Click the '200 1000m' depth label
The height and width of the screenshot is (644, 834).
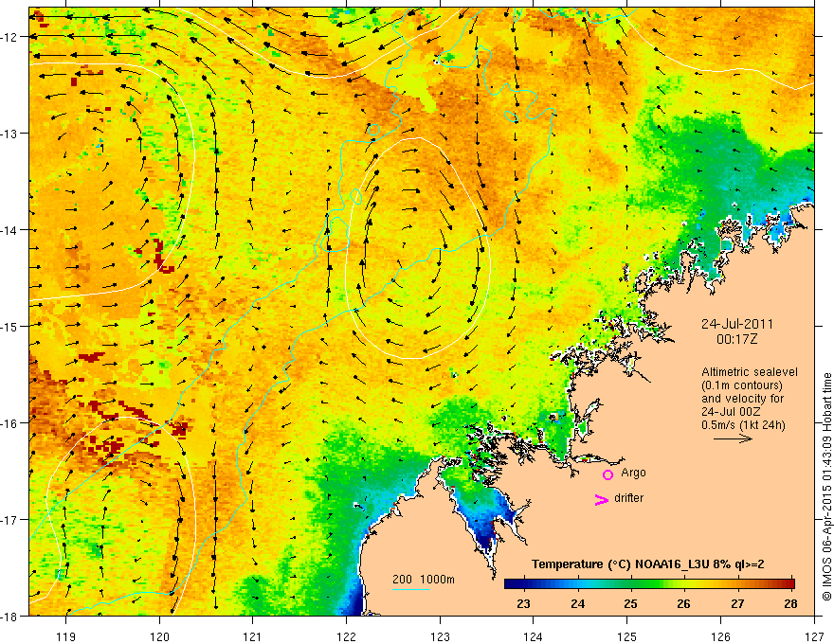coord(424,580)
